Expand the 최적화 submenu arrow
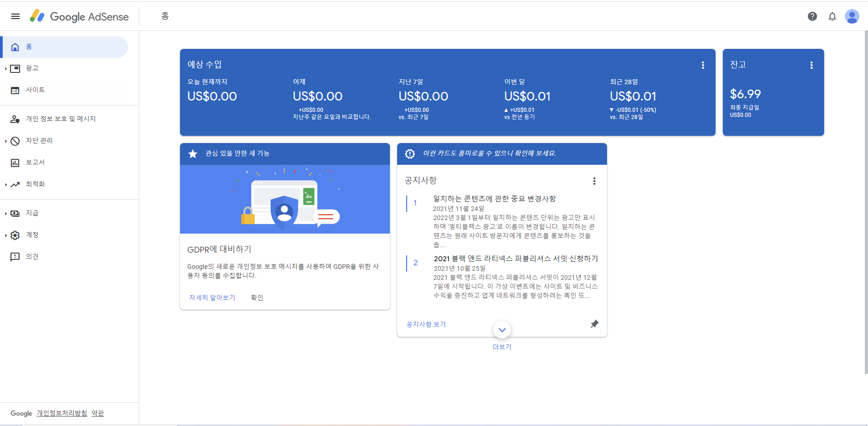 point(6,185)
